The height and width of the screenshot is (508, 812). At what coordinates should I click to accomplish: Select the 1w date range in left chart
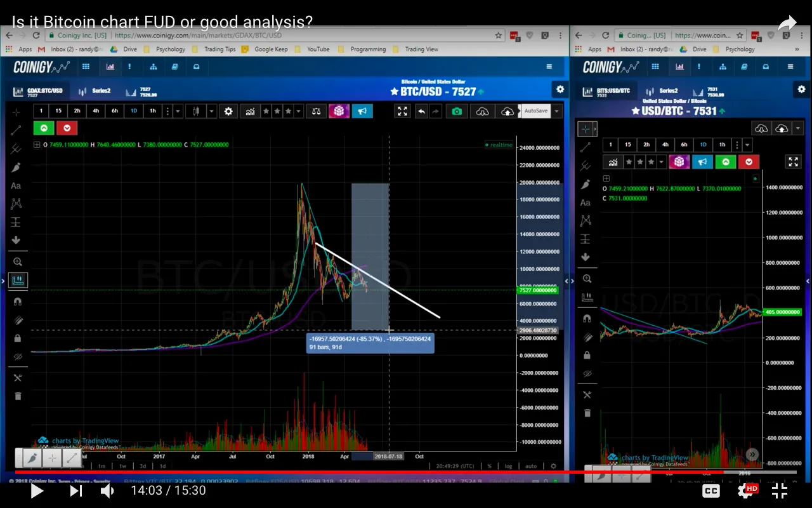(122, 466)
